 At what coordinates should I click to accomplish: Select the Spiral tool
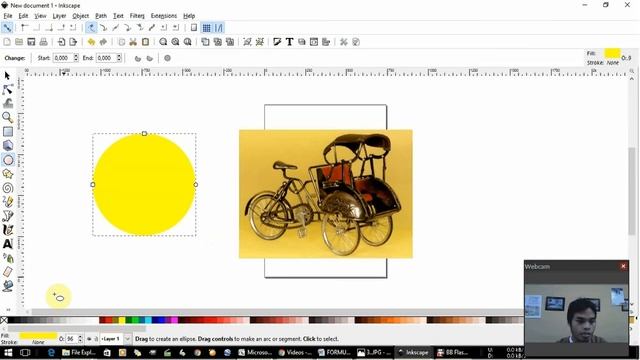point(7,188)
